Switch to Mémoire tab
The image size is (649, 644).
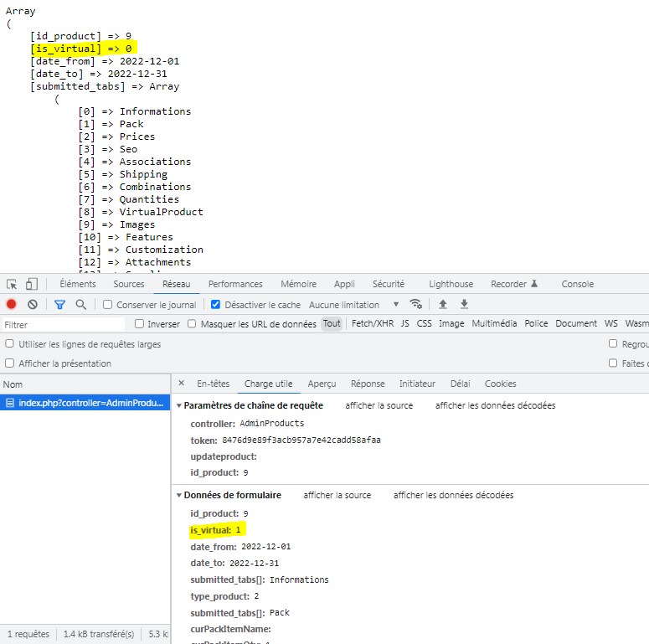pyautogui.click(x=298, y=284)
